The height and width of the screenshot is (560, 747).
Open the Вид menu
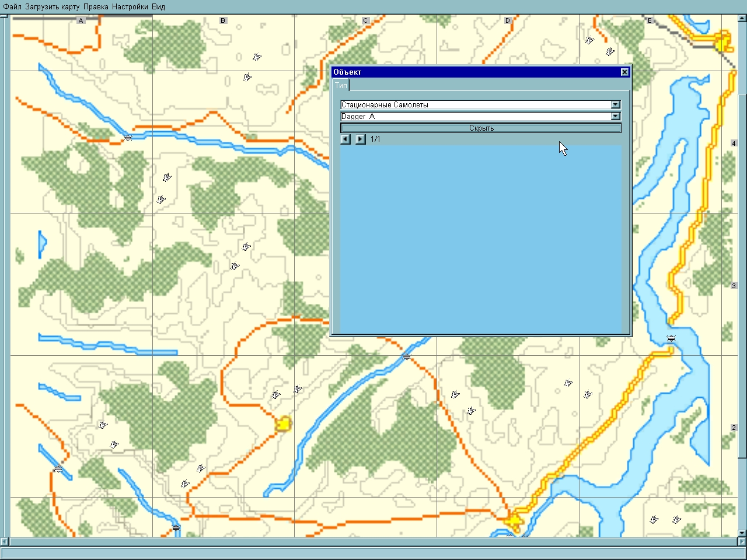[x=158, y=6]
